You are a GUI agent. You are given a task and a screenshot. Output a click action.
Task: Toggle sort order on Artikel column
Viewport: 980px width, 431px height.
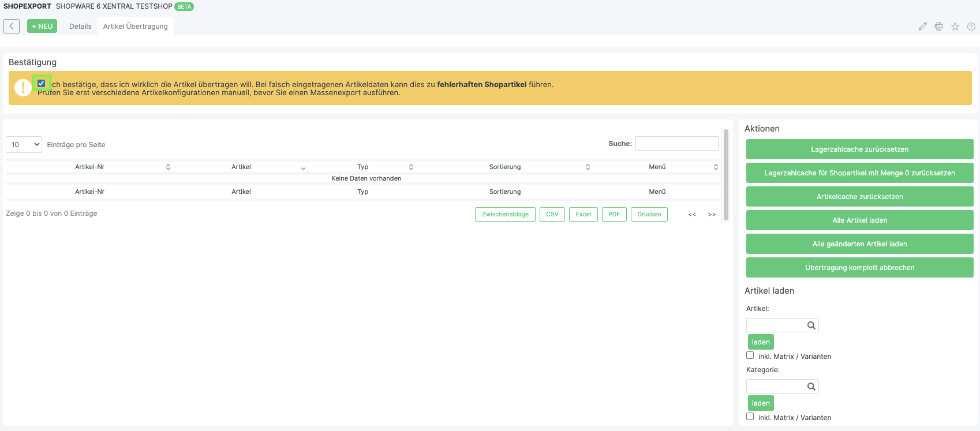[303, 167]
